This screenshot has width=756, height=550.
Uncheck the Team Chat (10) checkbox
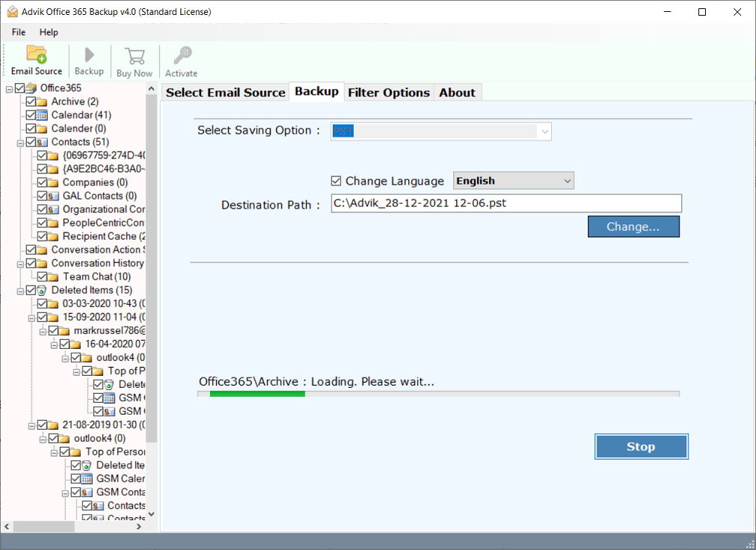click(x=42, y=277)
